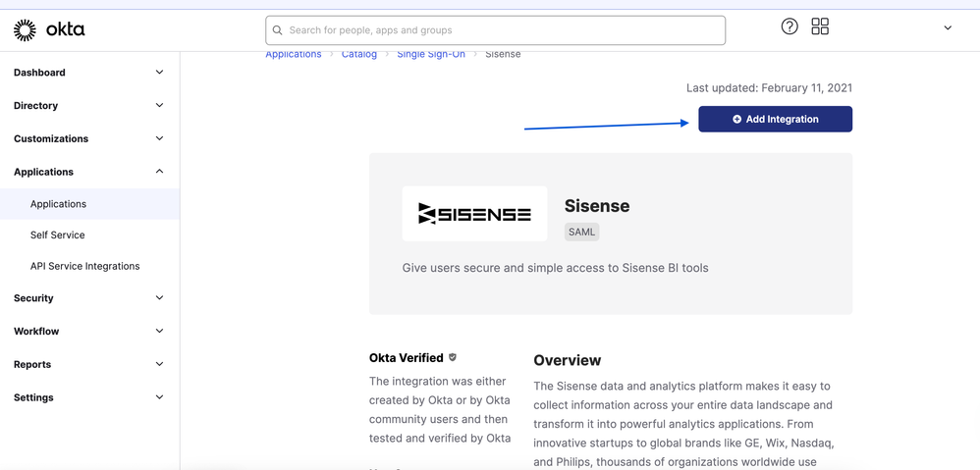Go to Catalog breadcrumb link

tap(359, 54)
